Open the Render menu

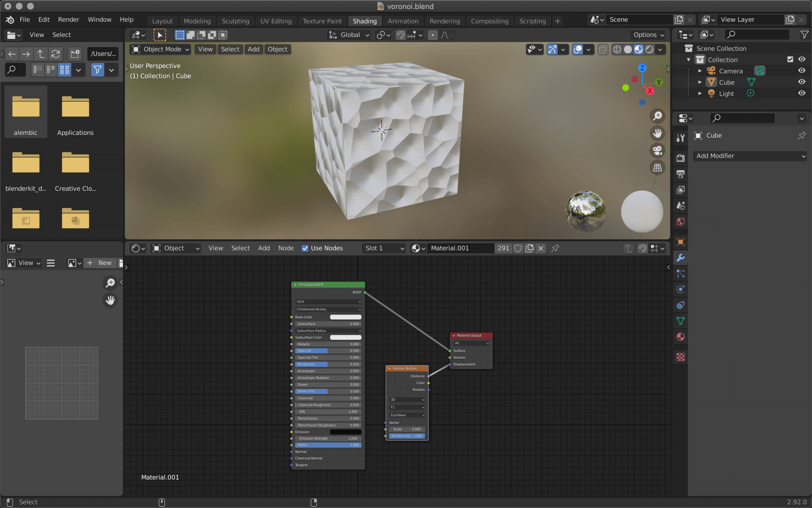tap(69, 19)
